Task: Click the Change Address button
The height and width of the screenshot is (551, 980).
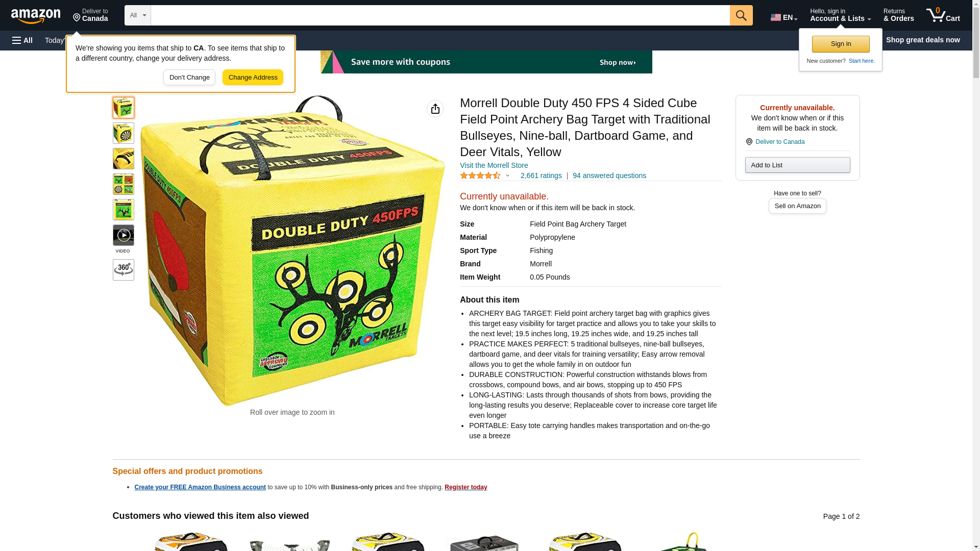Action: coord(253,78)
